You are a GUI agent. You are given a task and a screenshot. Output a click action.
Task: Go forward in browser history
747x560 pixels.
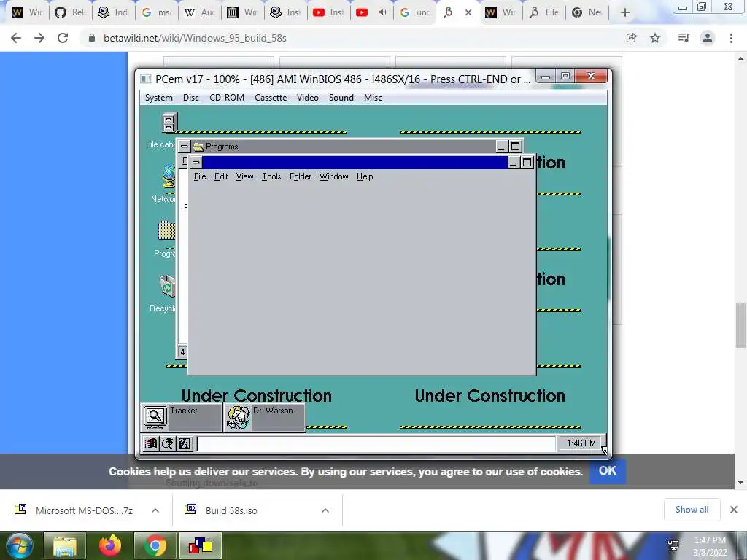pyautogui.click(x=39, y=38)
